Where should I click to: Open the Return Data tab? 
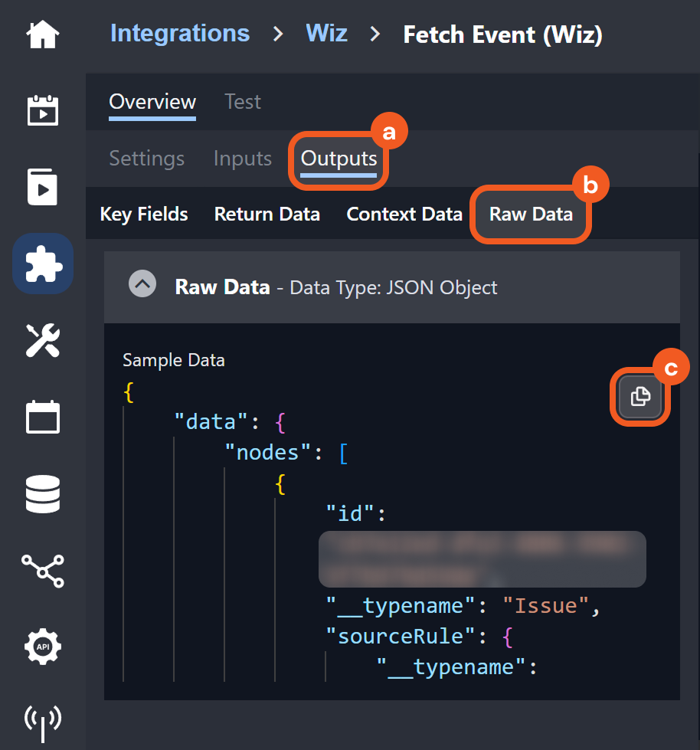(267, 215)
